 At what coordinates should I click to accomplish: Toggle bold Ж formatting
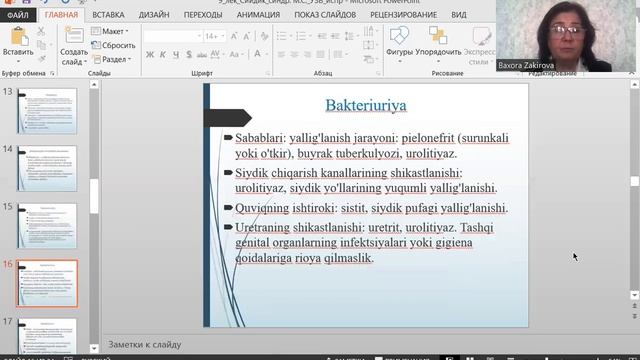(x=150, y=54)
